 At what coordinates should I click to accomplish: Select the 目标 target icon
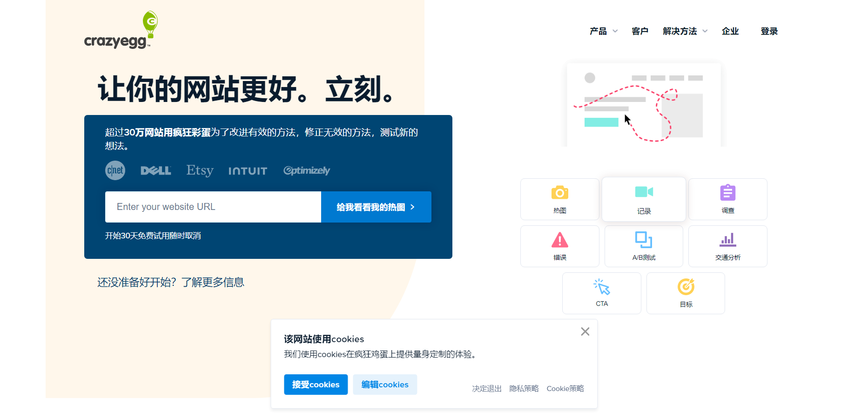(x=686, y=287)
